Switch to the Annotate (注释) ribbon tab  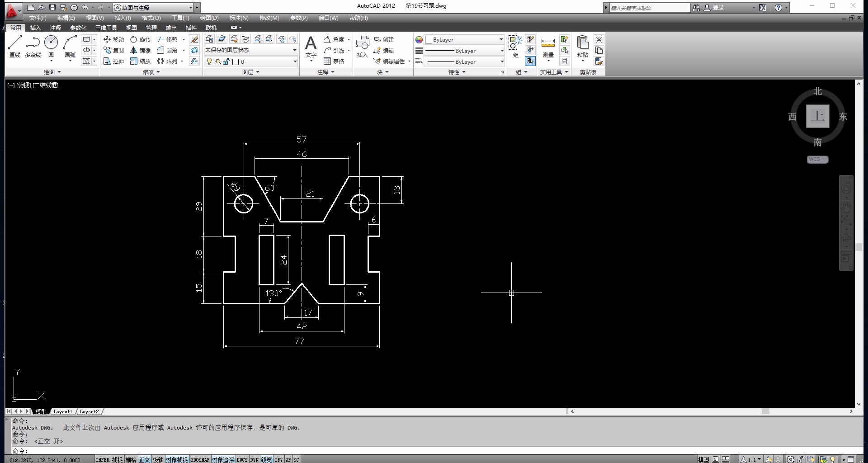click(55, 28)
